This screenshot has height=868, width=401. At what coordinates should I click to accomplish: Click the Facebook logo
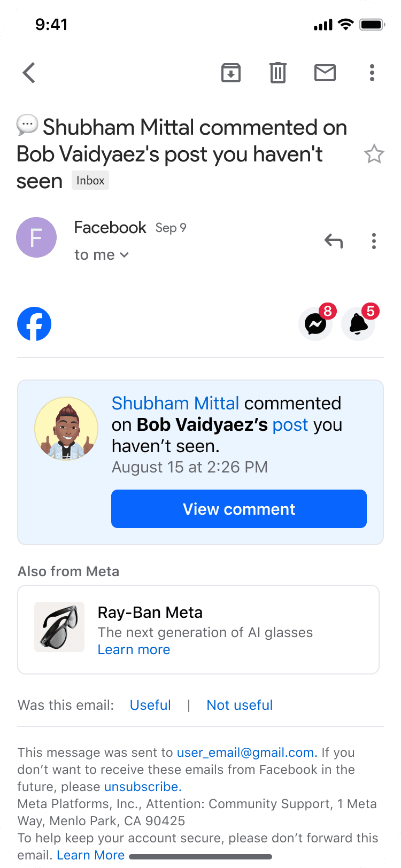(x=34, y=324)
